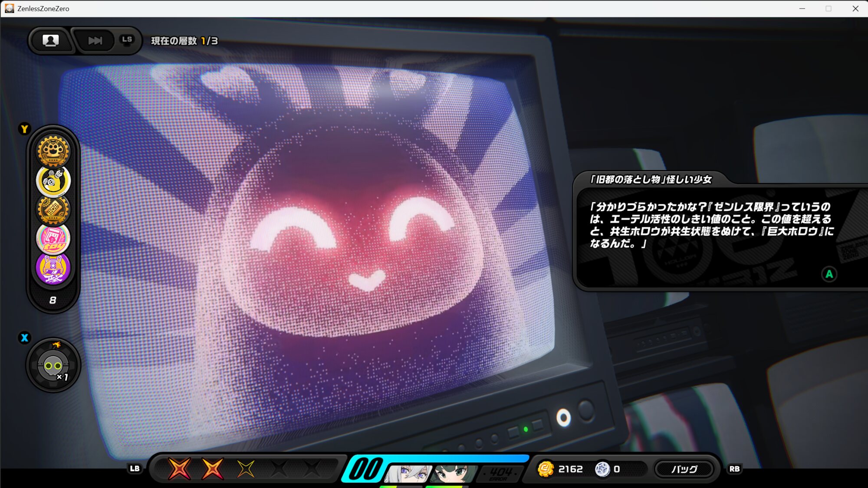Screen dimensions: 868x488
Task: Click the Y button prompt icon
Action: (x=24, y=129)
